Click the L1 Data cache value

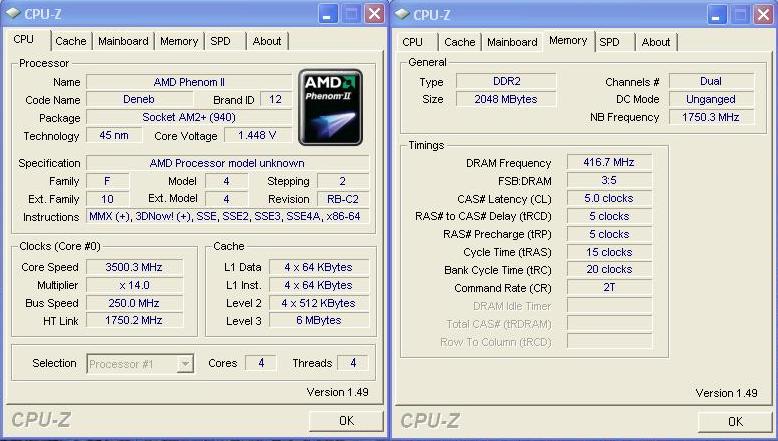click(319, 267)
